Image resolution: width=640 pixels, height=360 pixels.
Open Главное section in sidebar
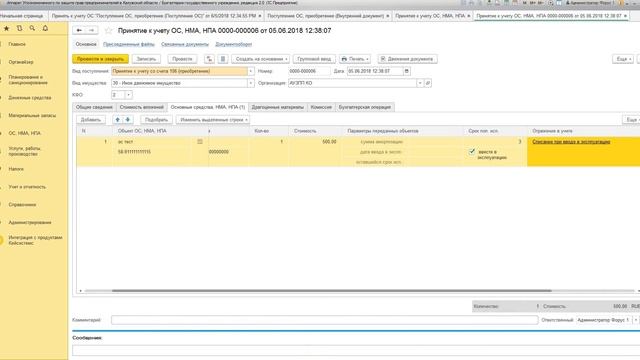tap(17, 44)
